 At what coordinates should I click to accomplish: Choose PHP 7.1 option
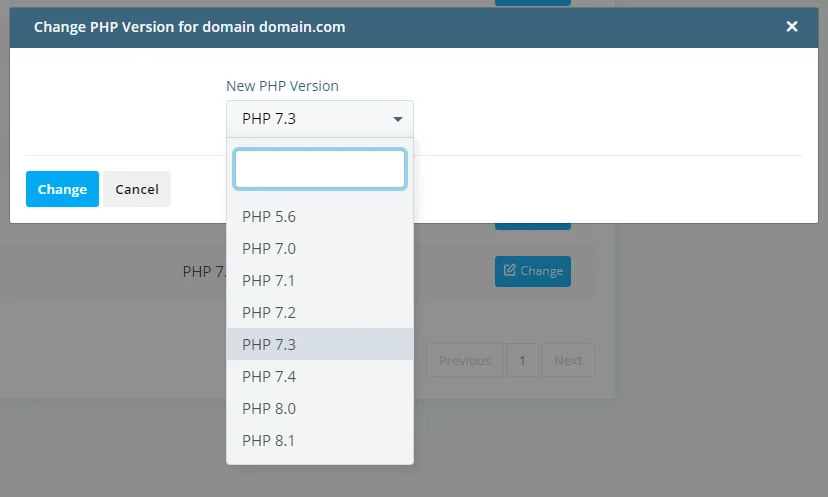pyautogui.click(x=319, y=280)
